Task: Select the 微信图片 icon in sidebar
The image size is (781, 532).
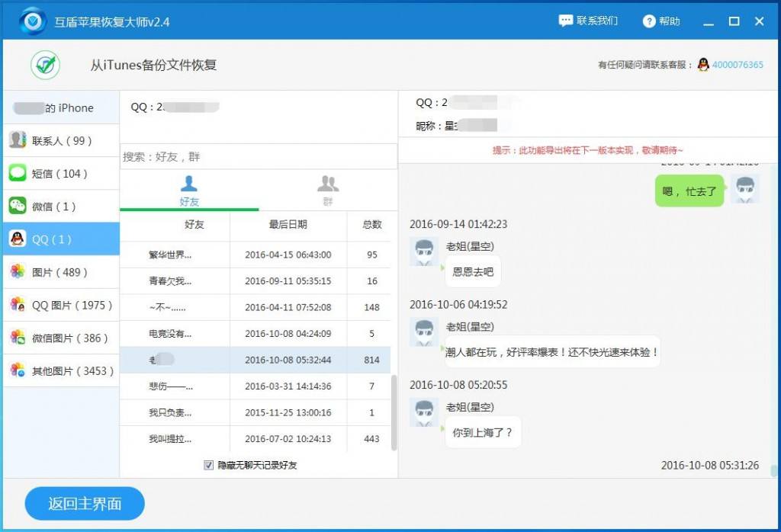Action: 18,338
